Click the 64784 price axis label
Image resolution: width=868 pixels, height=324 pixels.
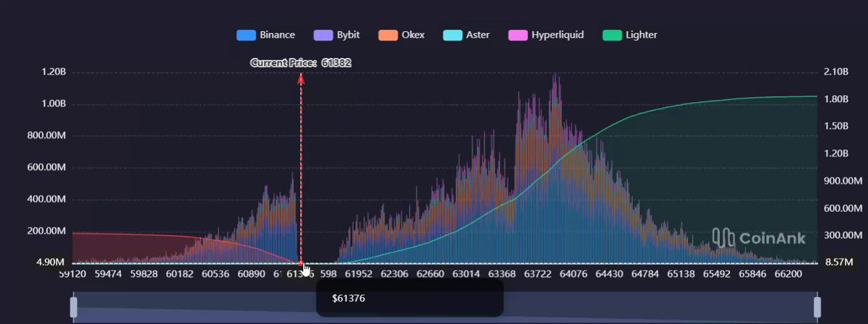pos(644,275)
